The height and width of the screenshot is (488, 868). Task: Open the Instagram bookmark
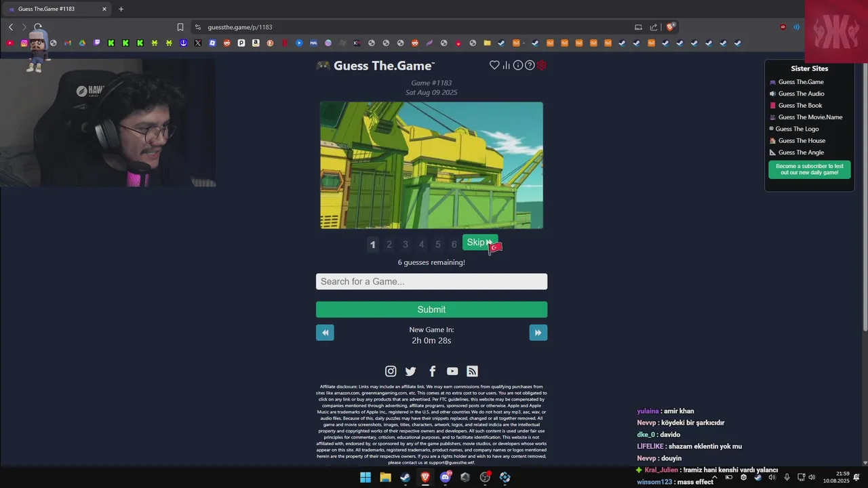(x=24, y=43)
